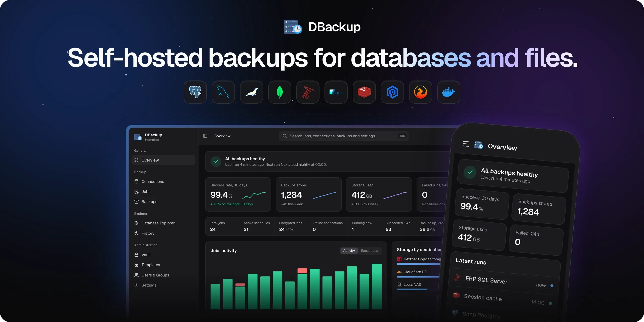Click the blue hexagon database icon
Image resolution: width=644 pixels, height=322 pixels.
392,92
